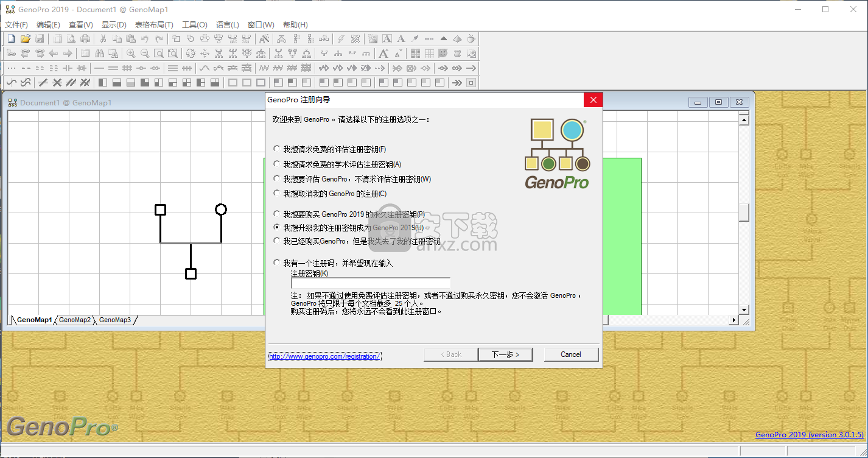
Task: Switch to the GenoMap1 tab
Action: (x=34, y=320)
